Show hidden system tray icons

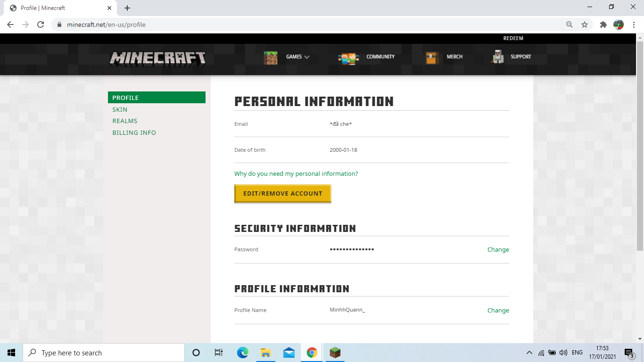coord(529,353)
